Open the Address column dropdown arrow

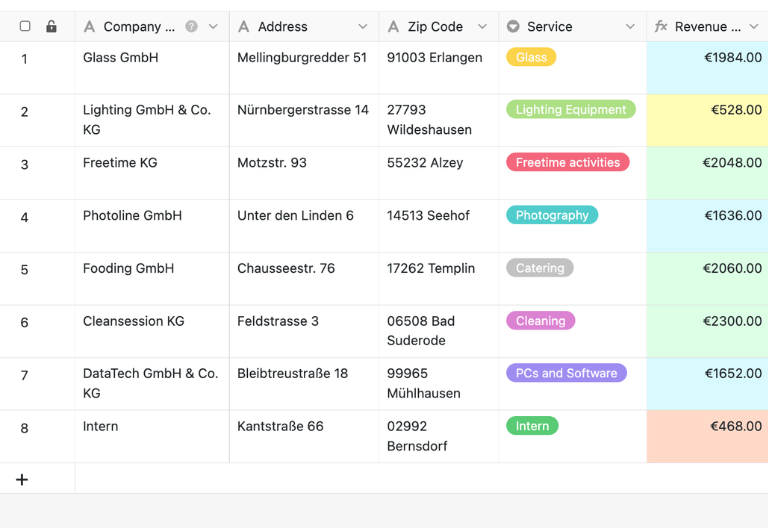[x=362, y=26]
